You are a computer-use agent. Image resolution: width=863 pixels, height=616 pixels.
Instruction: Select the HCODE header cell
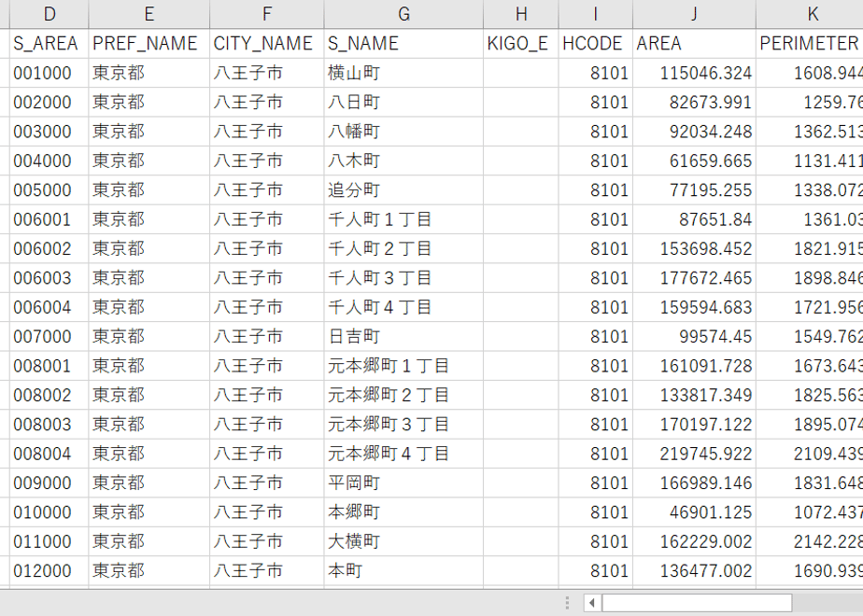point(596,44)
